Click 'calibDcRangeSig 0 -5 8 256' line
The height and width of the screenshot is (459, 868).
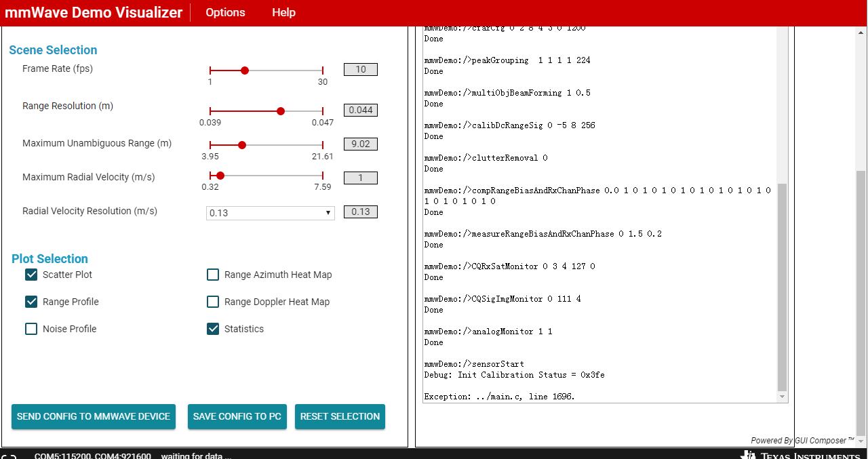pos(509,125)
